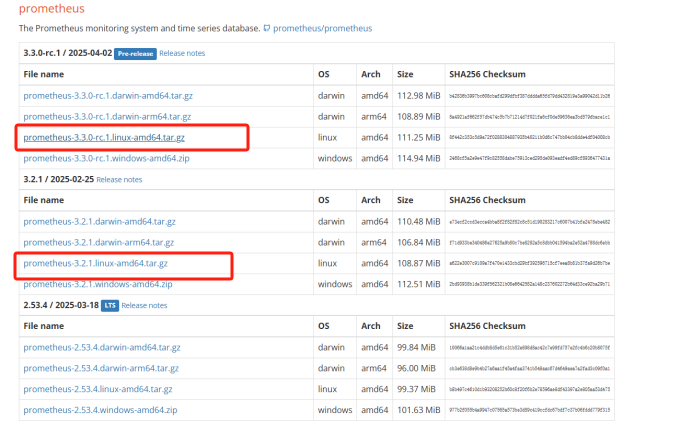Click Size header in 2.53.4 table

pyautogui.click(x=405, y=326)
